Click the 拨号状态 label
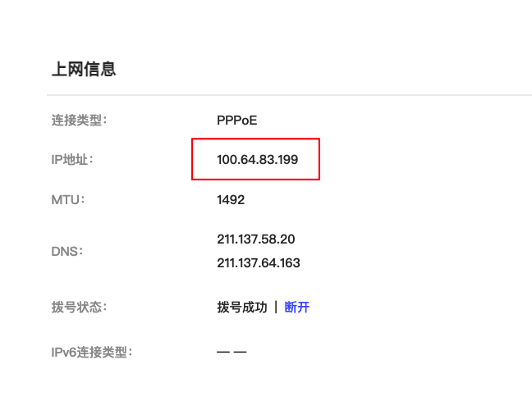532x410 pixels. (79, 307)
